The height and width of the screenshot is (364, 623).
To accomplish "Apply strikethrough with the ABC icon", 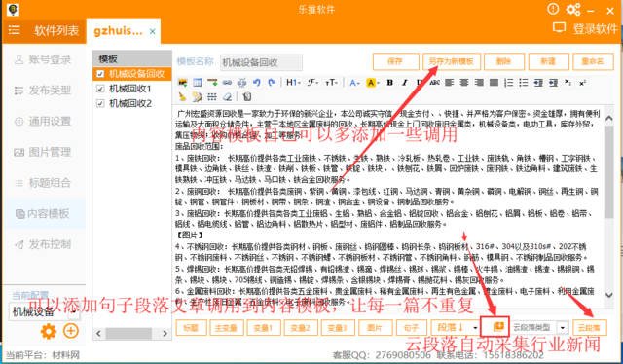I will pos(434,83).
